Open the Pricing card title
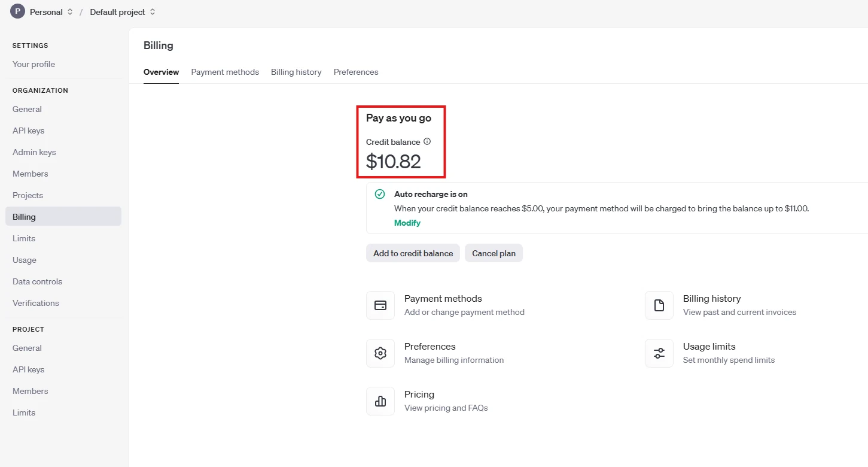Image resolution: width=868 pixels, height=467 pixels. pyautogui.click(x=419, y=395)
